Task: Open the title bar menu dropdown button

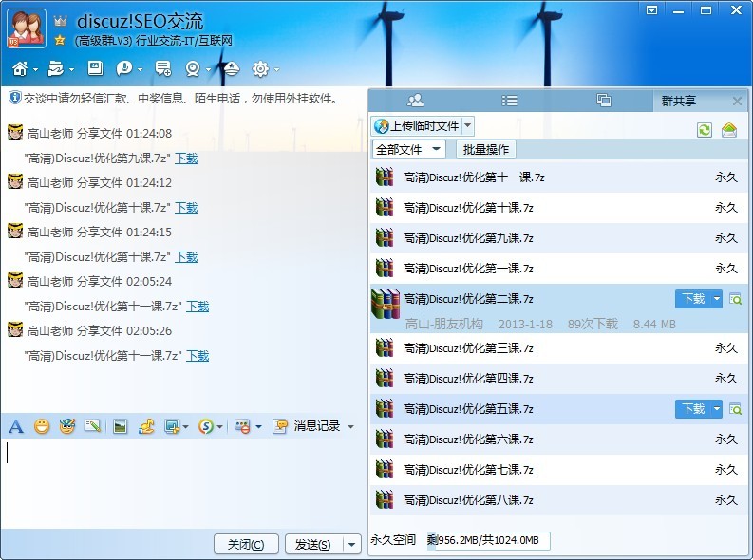Action: tap(652, 9)
